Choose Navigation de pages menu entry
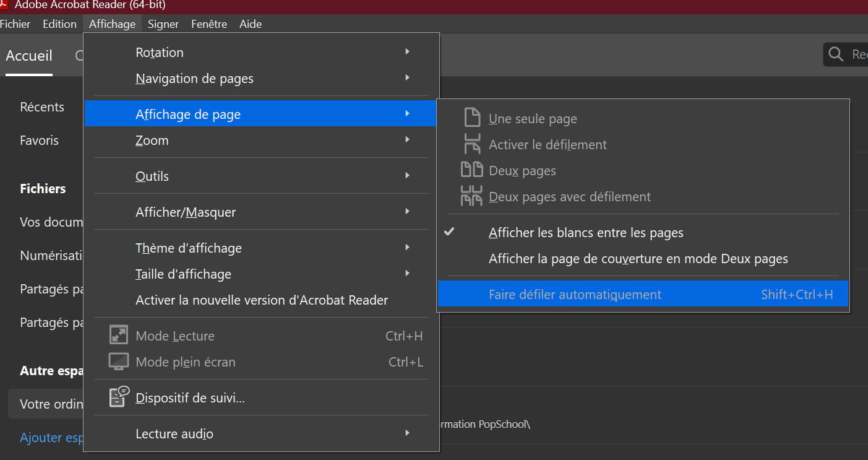This screenshot has width=868, height=460. (262, 79)
